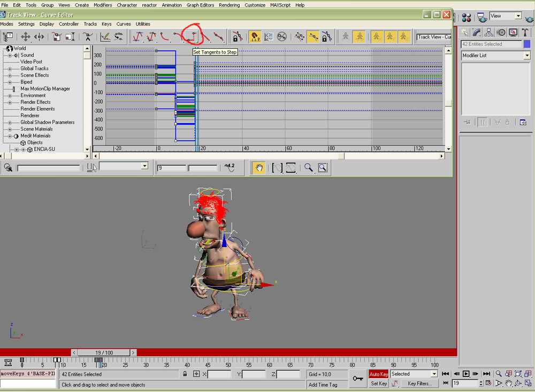Toggle the highlighted Biped position curves button
The image size is (535, 392).
[360, 36]
